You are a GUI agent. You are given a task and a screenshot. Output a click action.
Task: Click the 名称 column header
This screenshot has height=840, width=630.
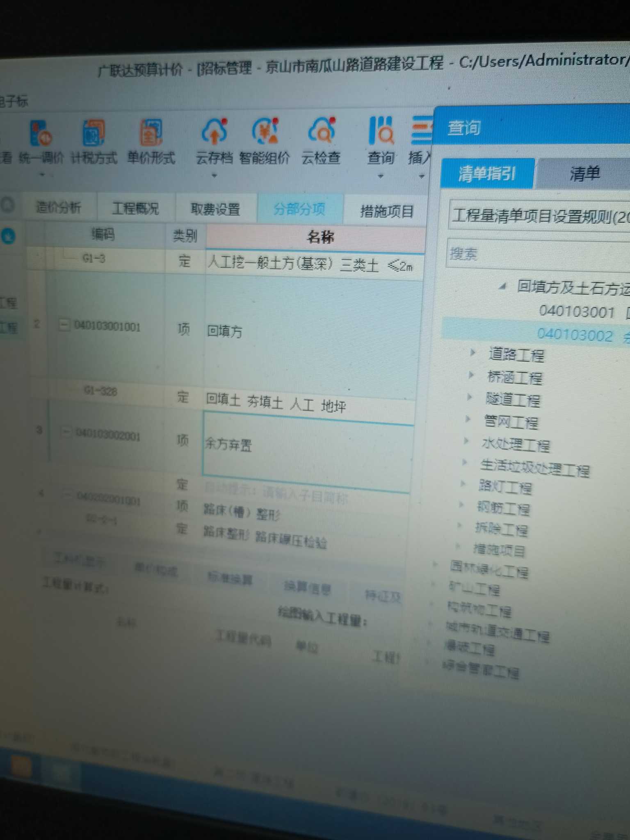coord(315,237)
